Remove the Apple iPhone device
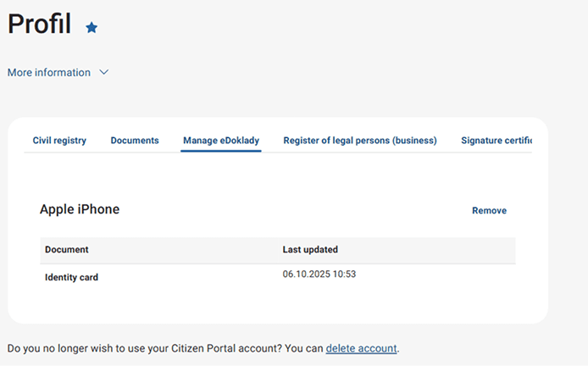Image resolution: width=588 pixels, height=366 pixels. (489, 211)
